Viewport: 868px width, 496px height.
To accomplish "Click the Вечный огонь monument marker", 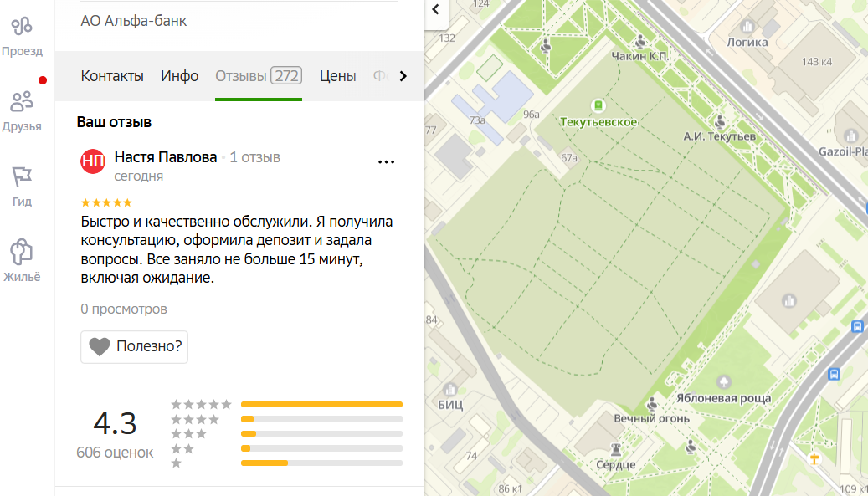I will (x=653, y=403).
